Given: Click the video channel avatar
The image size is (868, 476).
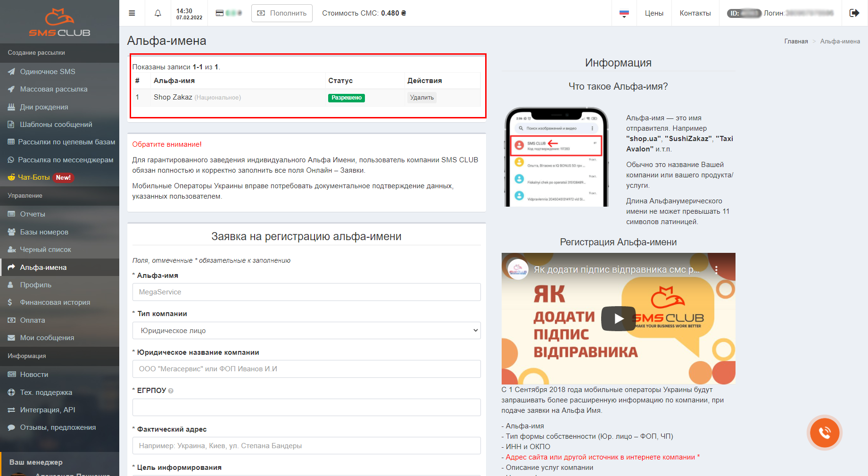Looking at the screenshot, I should click(518, 270).
